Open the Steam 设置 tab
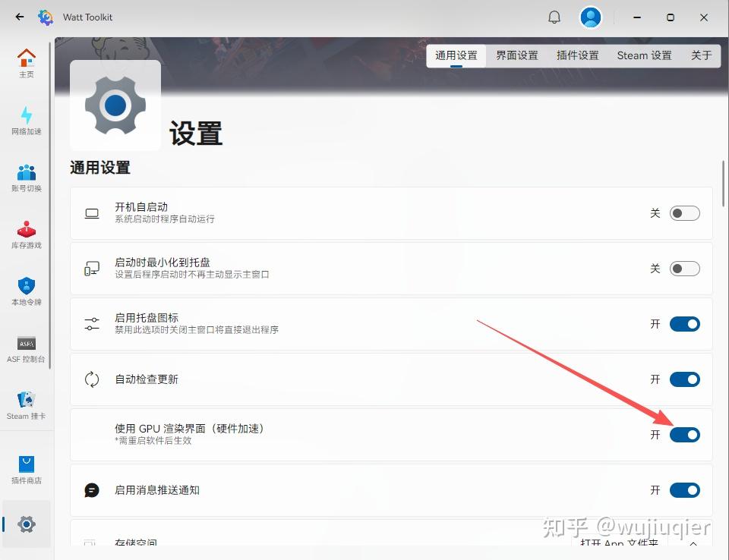Screen dimensions: 729x560 pyautogui.click(x=644, y=55)
